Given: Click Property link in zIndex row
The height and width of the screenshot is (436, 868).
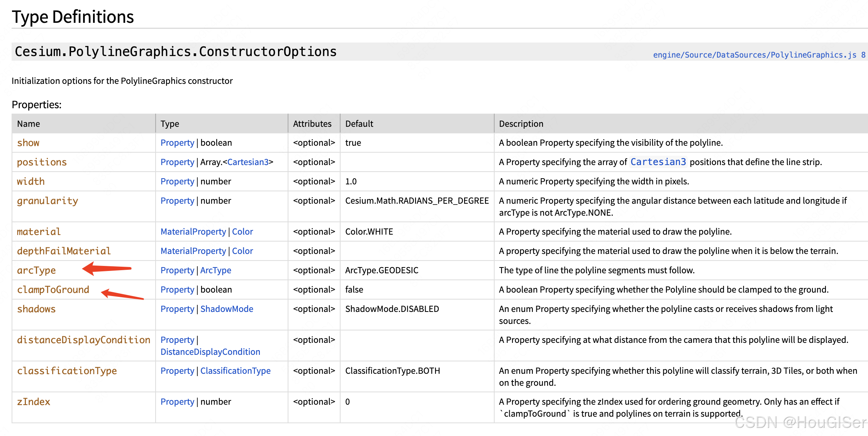Looking at the screenshot, I should point(177,402).
